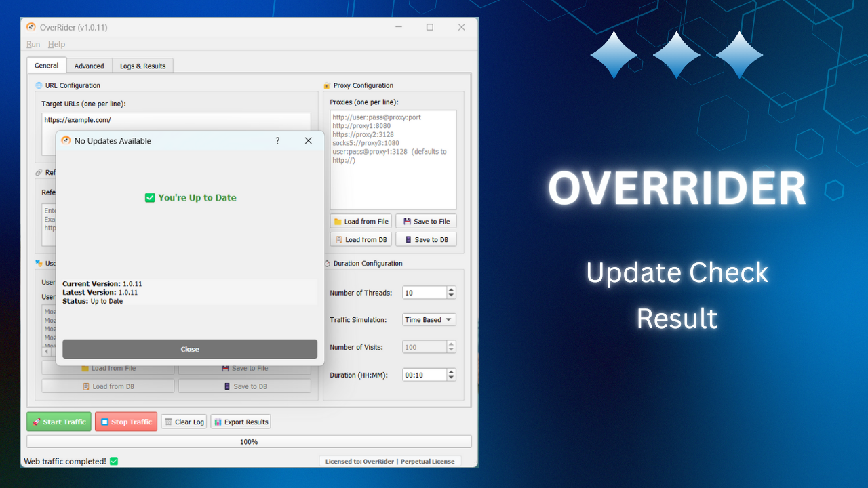868x488 pixels.
Task: Click the Clear Log button
Action: click(184, 422)
